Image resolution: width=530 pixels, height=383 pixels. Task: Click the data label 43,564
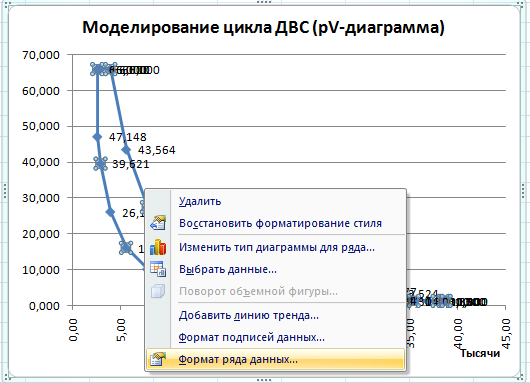(156, 150)
